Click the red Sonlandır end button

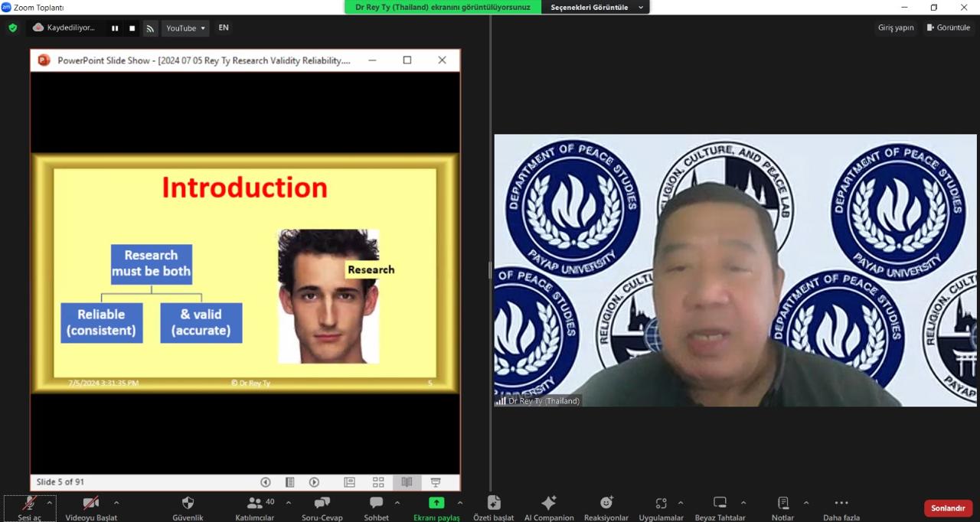[948, 508]
